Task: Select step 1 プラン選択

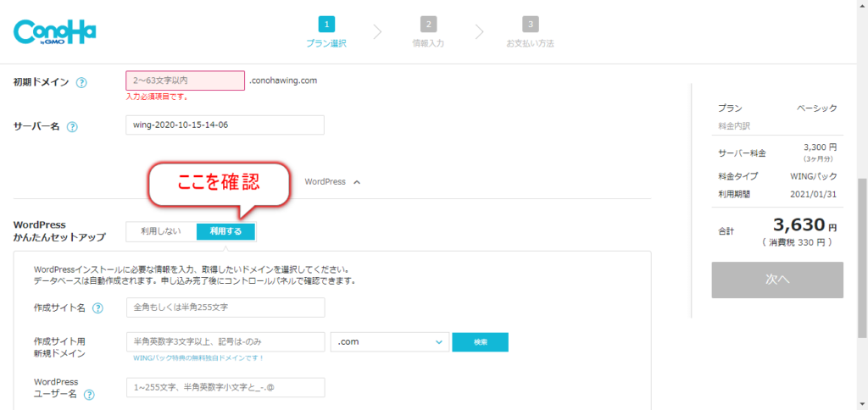Action: (326, 32)
